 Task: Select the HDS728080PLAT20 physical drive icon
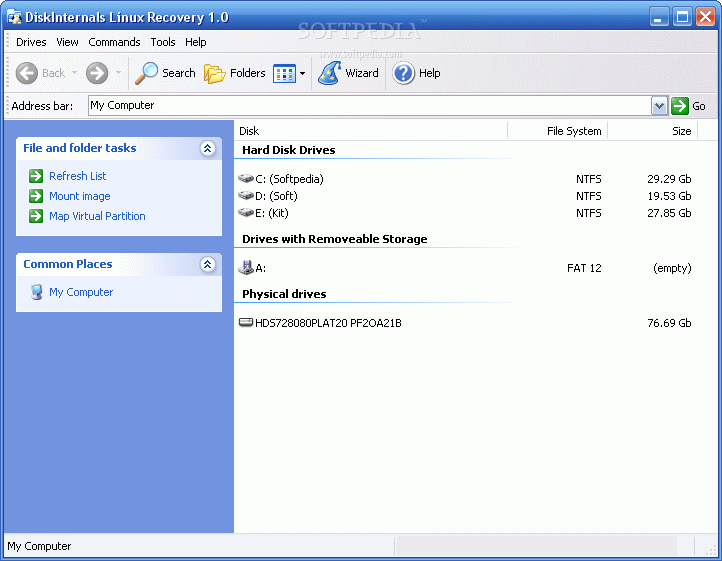click(246, 322)
